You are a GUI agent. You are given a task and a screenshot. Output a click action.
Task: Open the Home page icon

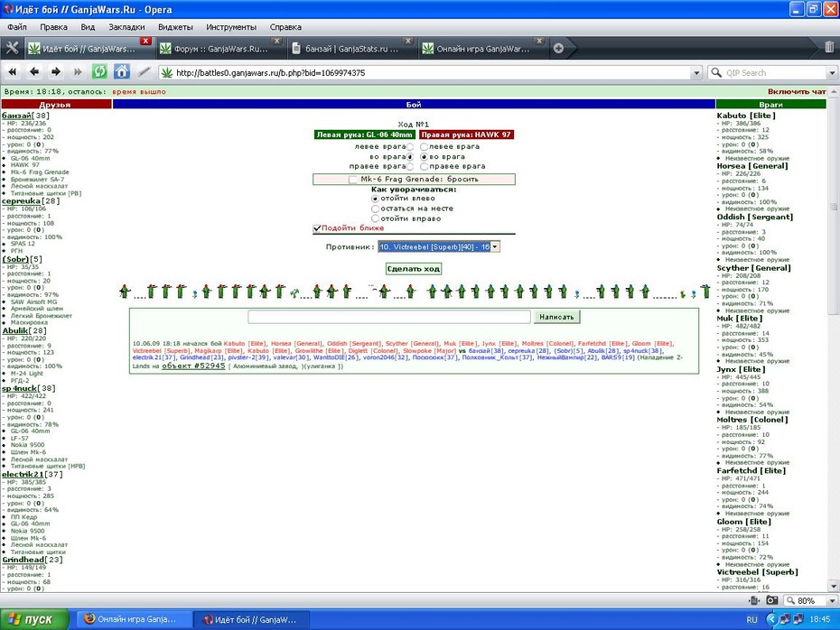122,71
